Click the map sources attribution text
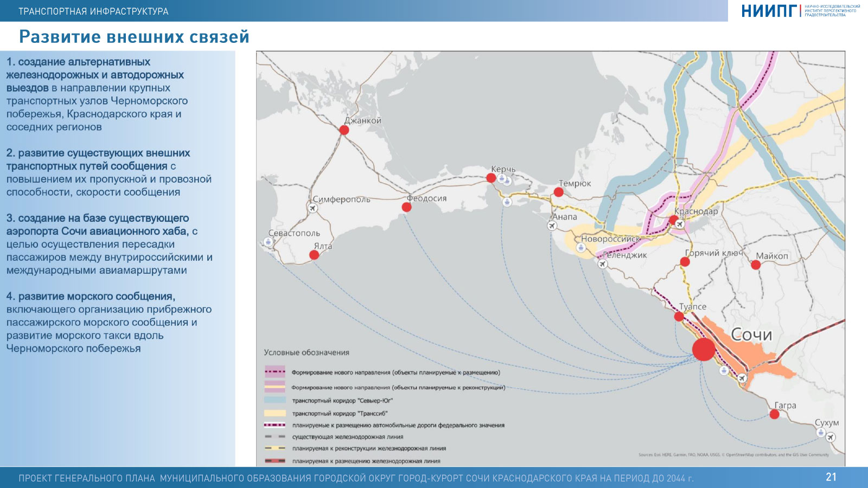Image resolution: width=868 pixels, height=488 pixels. [733, 455]
